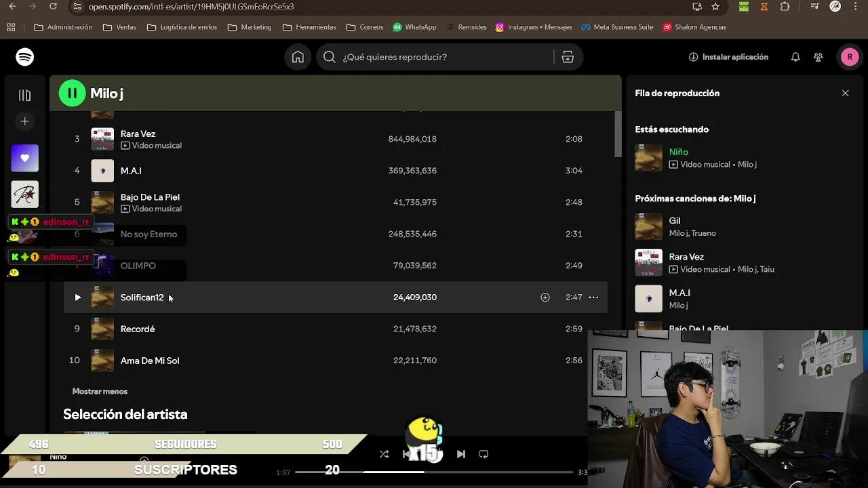The image size is (868, 488).
Task: Open the Chrome apps grid
Action: 11,27
